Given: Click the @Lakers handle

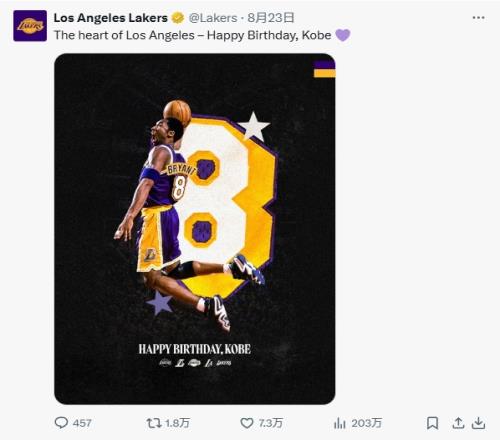Looking at the screenshot, I should point(213,18).
